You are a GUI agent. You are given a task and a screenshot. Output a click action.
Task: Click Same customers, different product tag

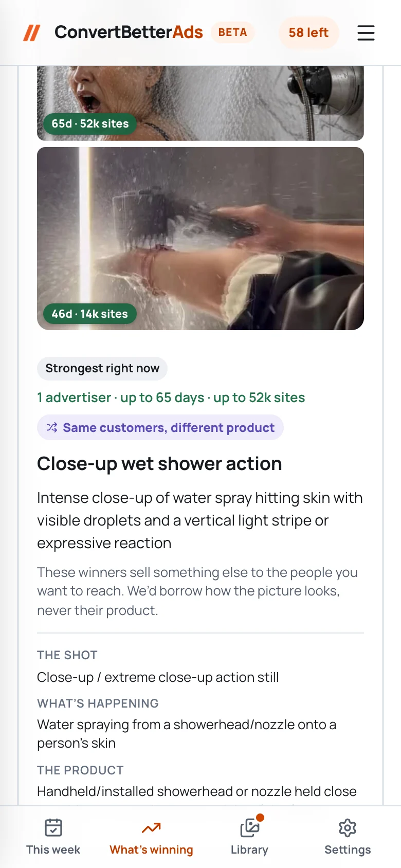click(160, 427)
